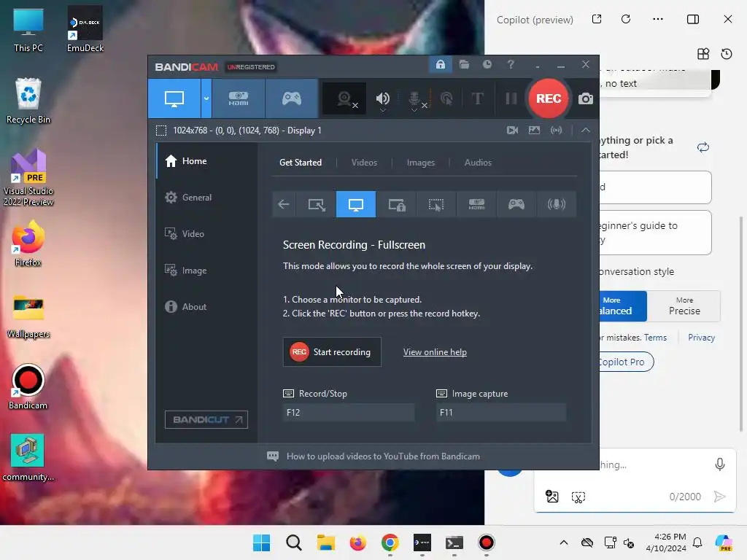Click 1024x768 Display 1 capture area text

(247, 131)
